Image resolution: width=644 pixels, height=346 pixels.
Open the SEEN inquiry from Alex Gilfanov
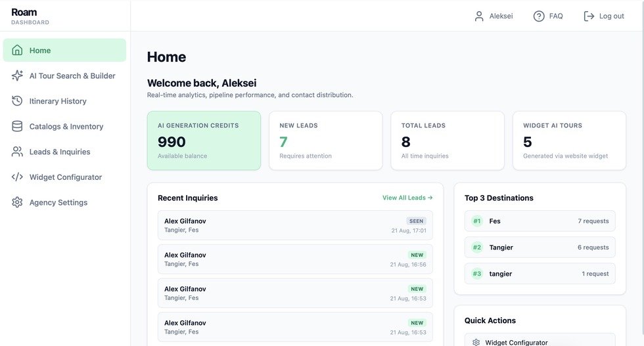click(295, 225)
